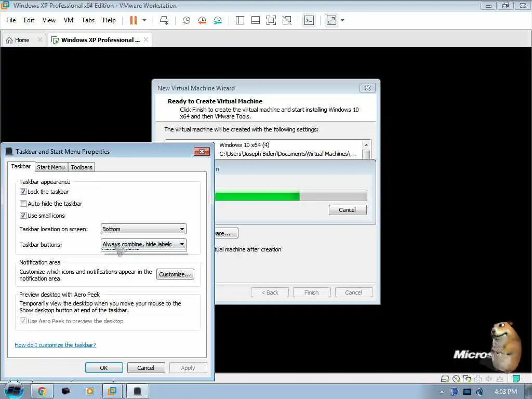Close the New Virtual Machine Wizard window
532x399 pixels.
point(367,88)
